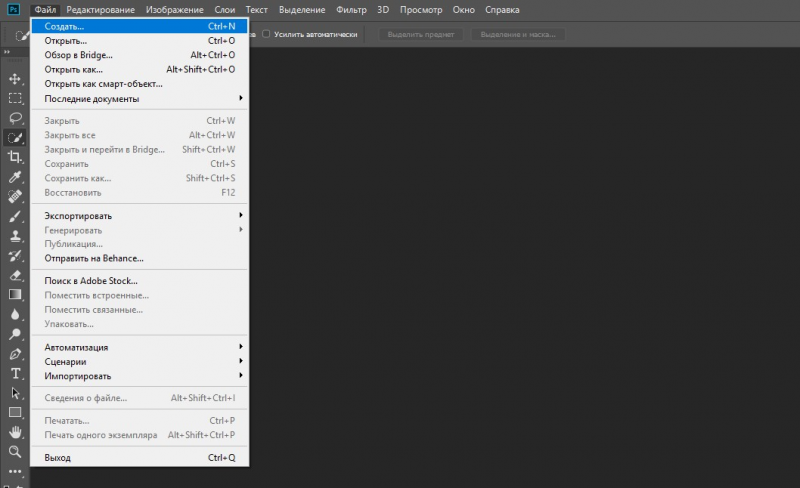Click the Печатать... menu entry
Screen dimensions: 800x488
(139, 421)
